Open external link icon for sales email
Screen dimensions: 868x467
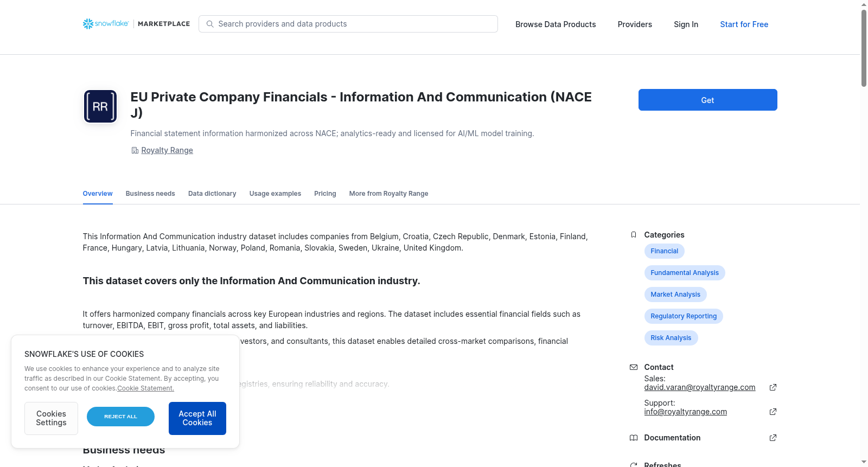point(773,387)
